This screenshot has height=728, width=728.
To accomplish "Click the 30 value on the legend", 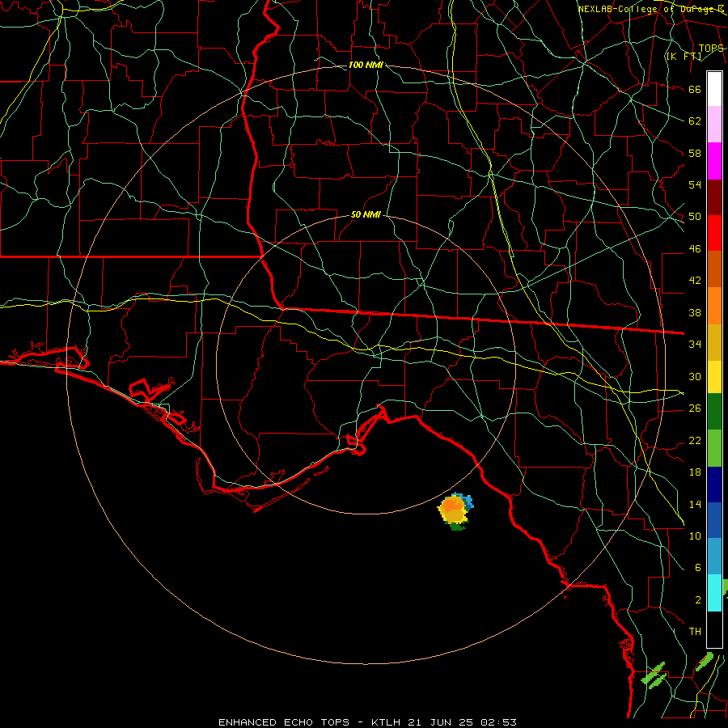I will pos(695,376).
